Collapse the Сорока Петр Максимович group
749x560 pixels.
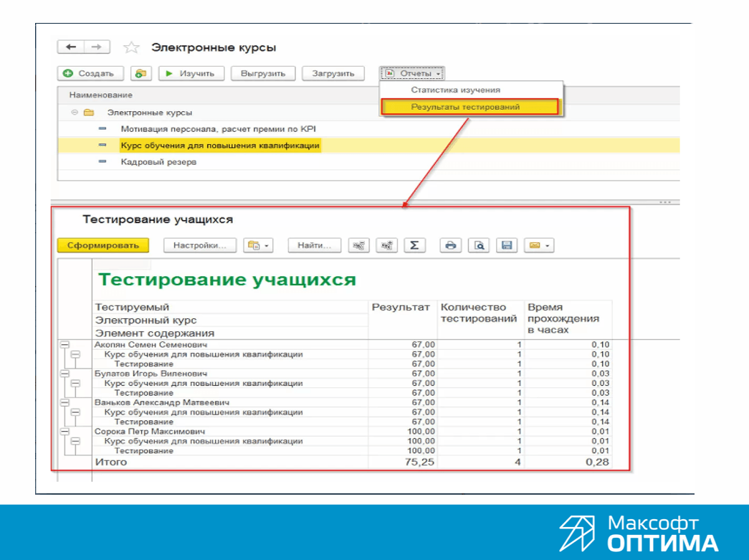65,431
